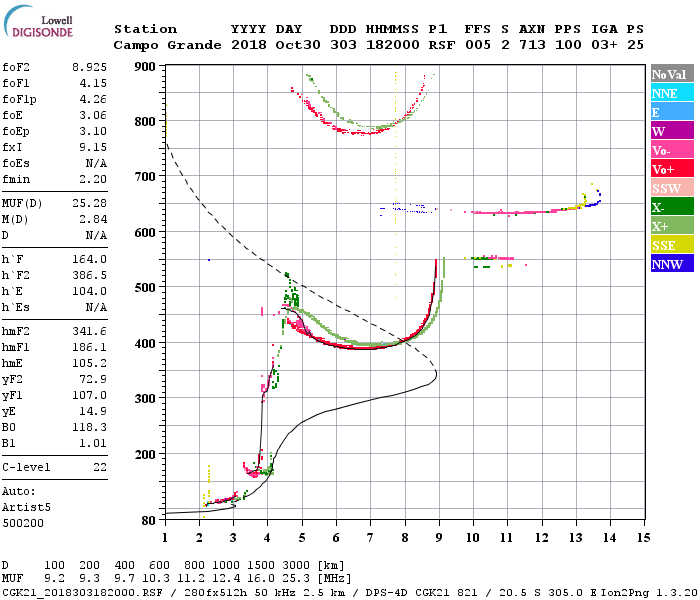Screen dimensions: 700x600
Task: Select the NNE cyan legend swatch
Action: tap(672, 93)
